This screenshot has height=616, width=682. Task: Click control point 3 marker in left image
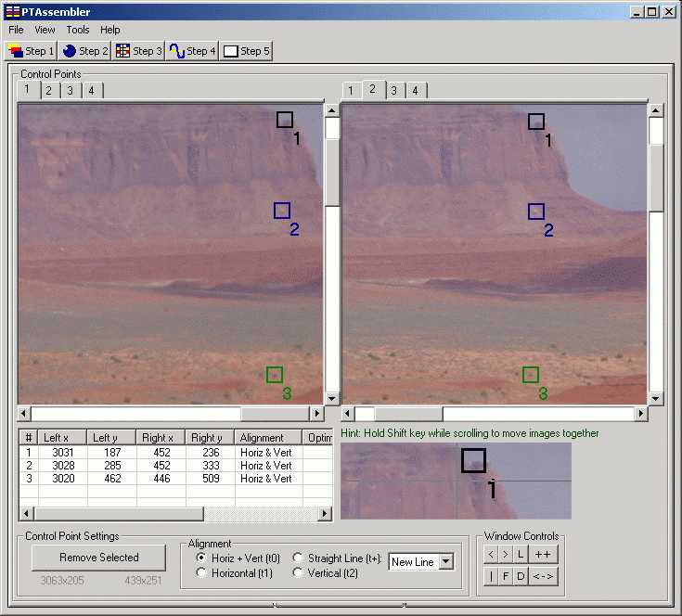coord(275,375)
